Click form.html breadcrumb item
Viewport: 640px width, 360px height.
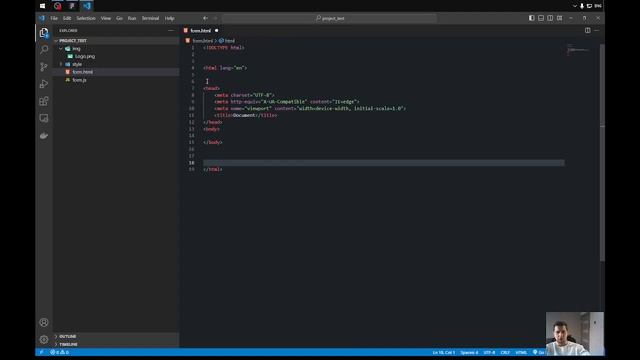click(202, 41)
